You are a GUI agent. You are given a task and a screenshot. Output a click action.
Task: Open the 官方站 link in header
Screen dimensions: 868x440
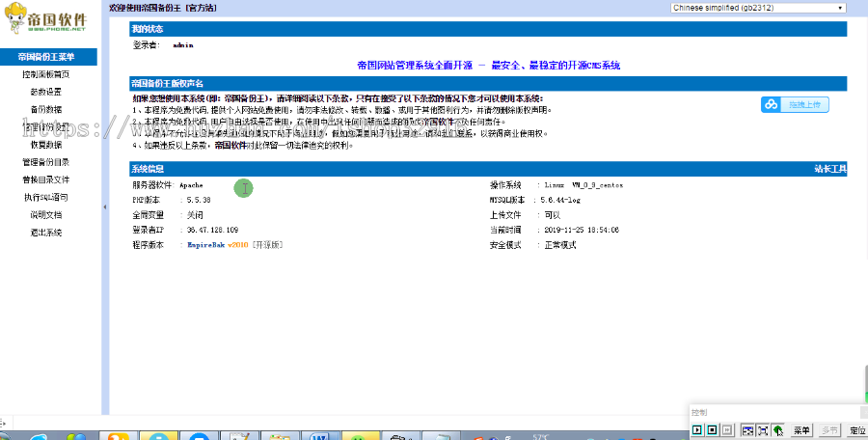pyautogui.click(x=202, y=8)
